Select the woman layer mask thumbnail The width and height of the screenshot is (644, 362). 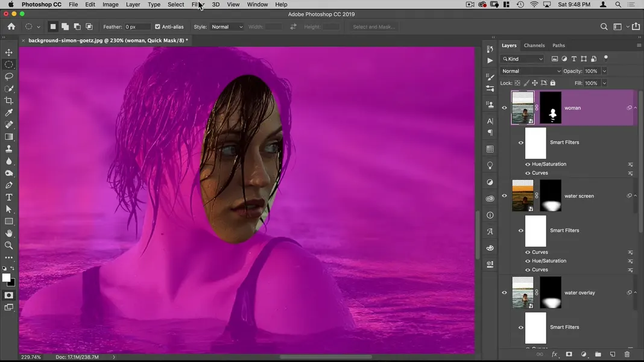[551, 108]
